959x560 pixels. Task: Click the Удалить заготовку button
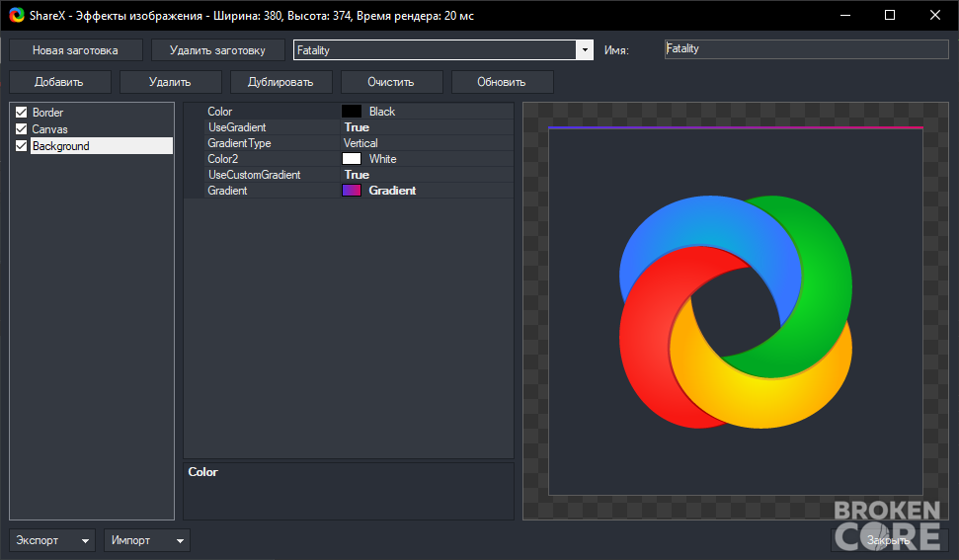217,50
